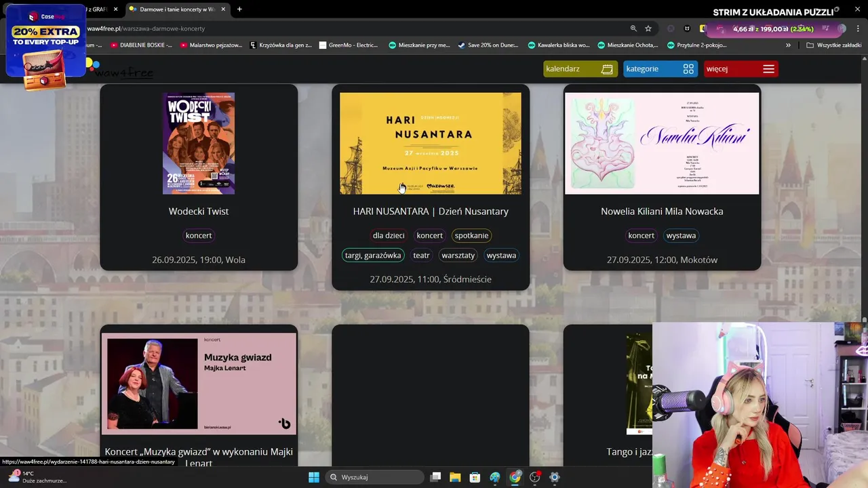Open Chrome from the taskbar
This screenshot has height=488, width=868.
click(x=515, y=477)
